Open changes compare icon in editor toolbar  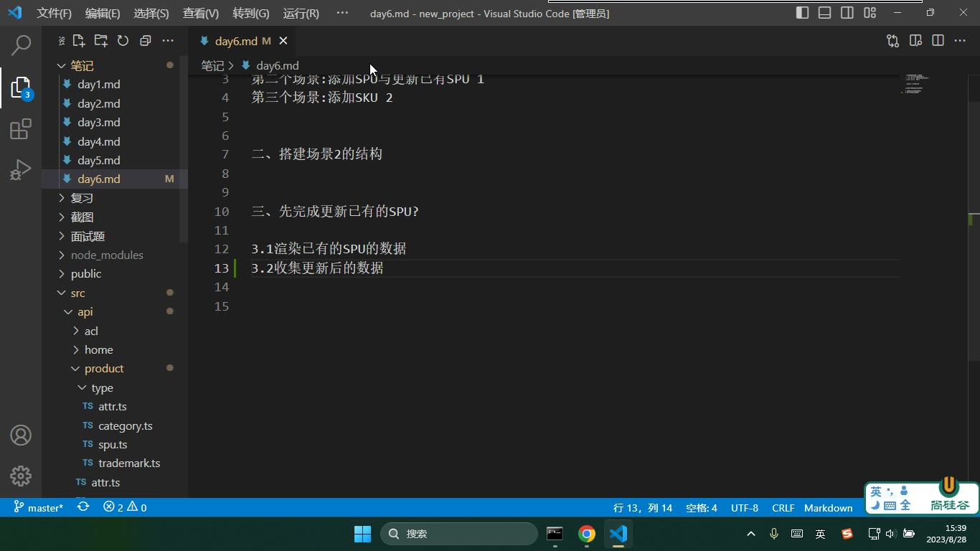pos(892,41)
